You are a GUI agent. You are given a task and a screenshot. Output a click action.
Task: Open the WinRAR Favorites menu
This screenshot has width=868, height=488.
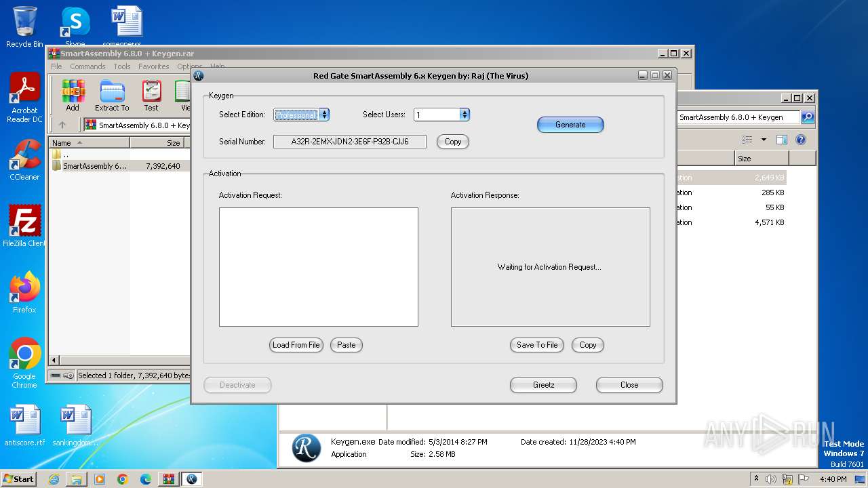coord(154,66)
